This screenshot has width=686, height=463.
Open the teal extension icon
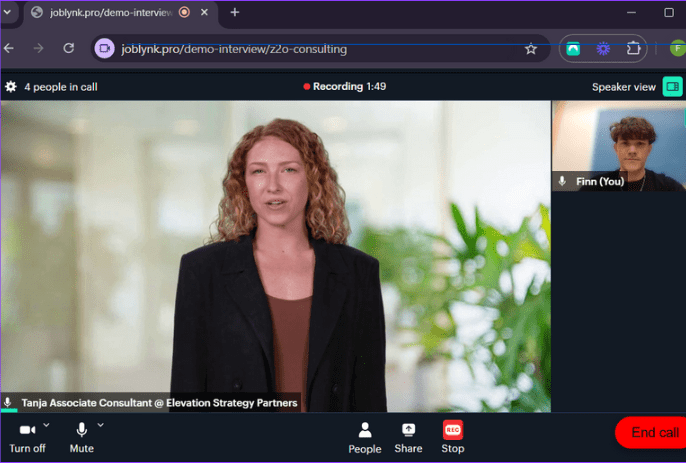[573, 49]
